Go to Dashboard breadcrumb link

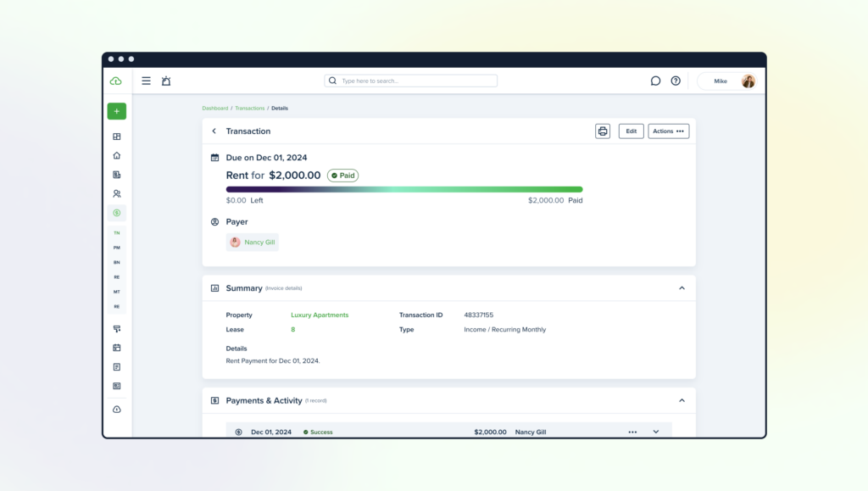[214, 108]
